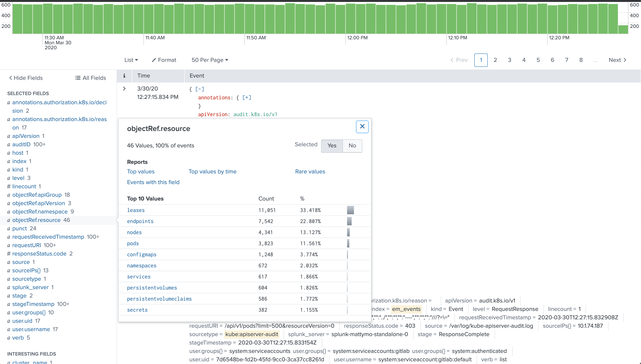
Task: Click the All Fields list icon
Action: (78, 78)
